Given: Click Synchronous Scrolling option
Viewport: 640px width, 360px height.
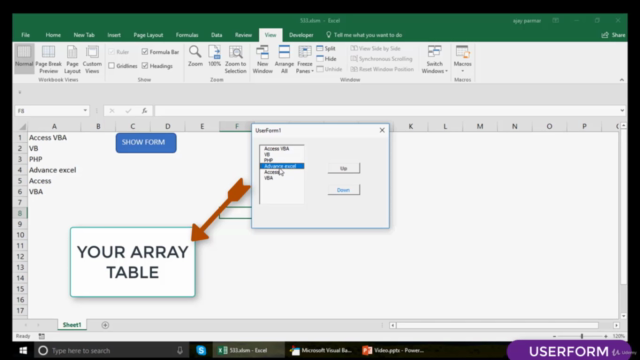Looking at the screenshot, I should pyautogui.click(x=382, y=59).
